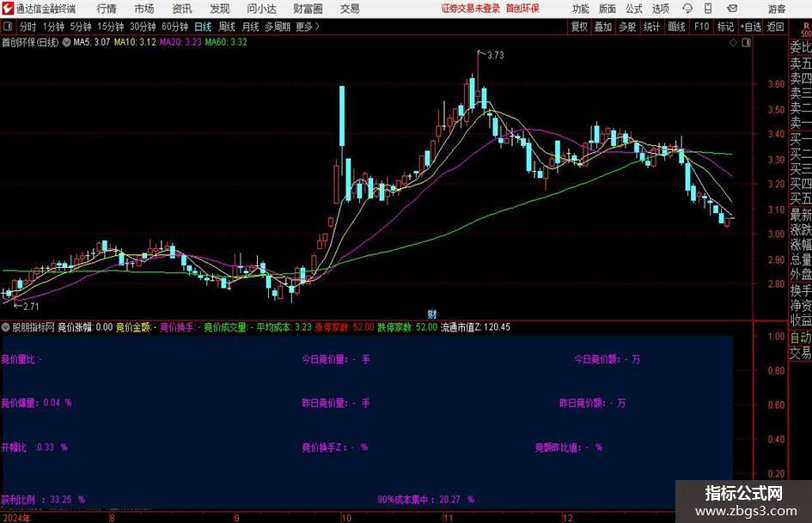Open the 版面 menu
Viewport: 812px width, 523px height.
click(607, 9)
